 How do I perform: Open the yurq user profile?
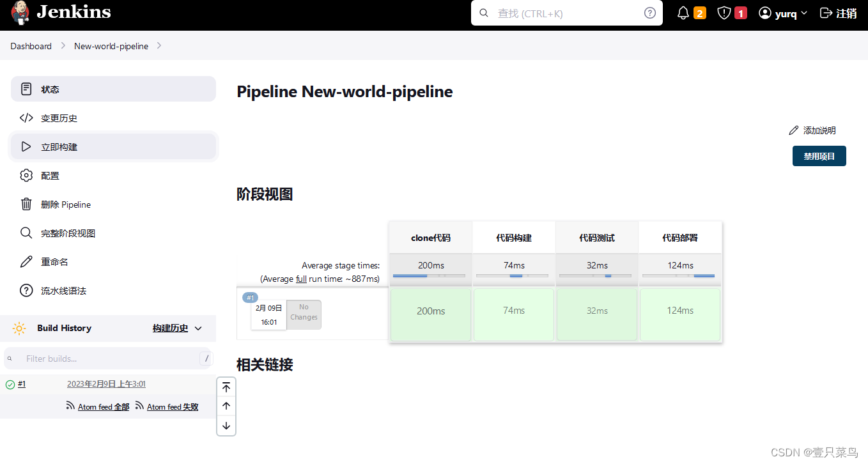tap(778, 13)
